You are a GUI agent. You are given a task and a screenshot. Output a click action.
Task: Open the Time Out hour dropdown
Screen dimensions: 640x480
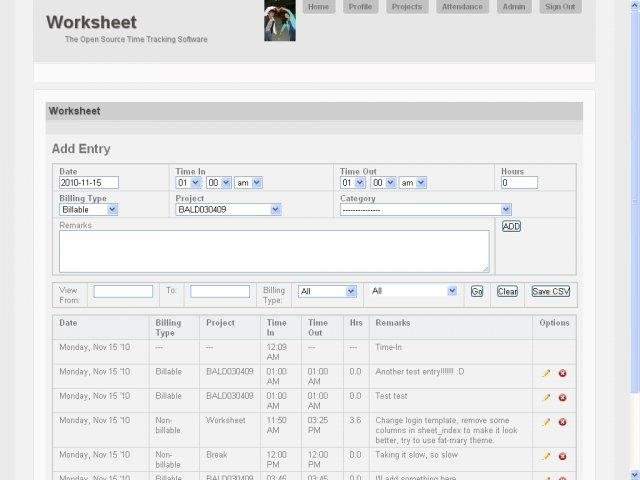coord(353,183)
